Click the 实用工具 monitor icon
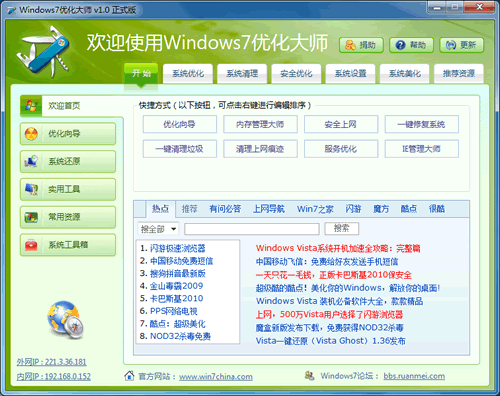 pyautogui.click(x=31, y=189)
